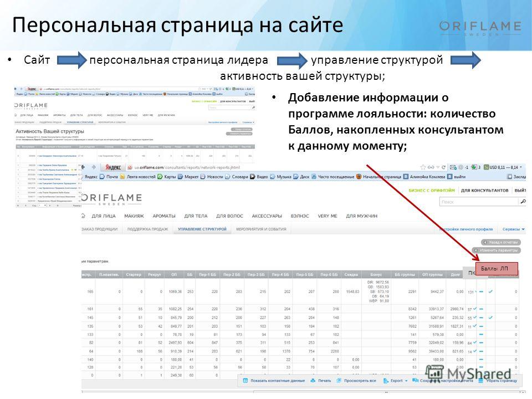Screen dimensions: 532x399
Task: Open the Карты bookmark
Action: (x=167, y=177)
